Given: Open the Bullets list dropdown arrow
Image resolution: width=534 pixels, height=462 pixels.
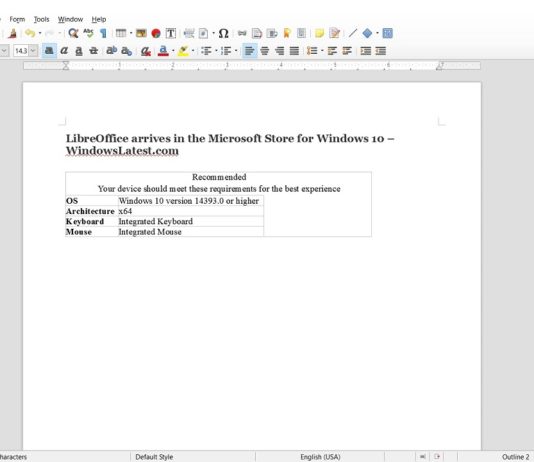Looking at the screenshot, I should coord(216,51).
